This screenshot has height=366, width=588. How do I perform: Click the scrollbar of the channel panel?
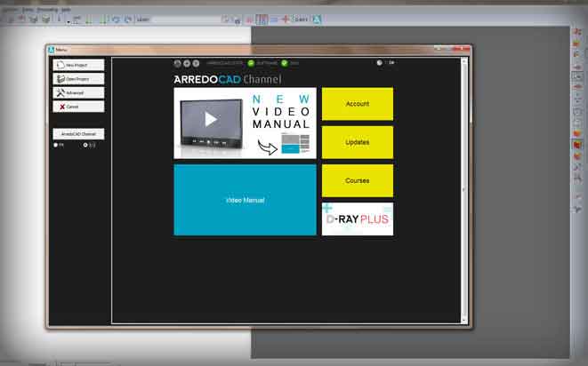[464, 190]
